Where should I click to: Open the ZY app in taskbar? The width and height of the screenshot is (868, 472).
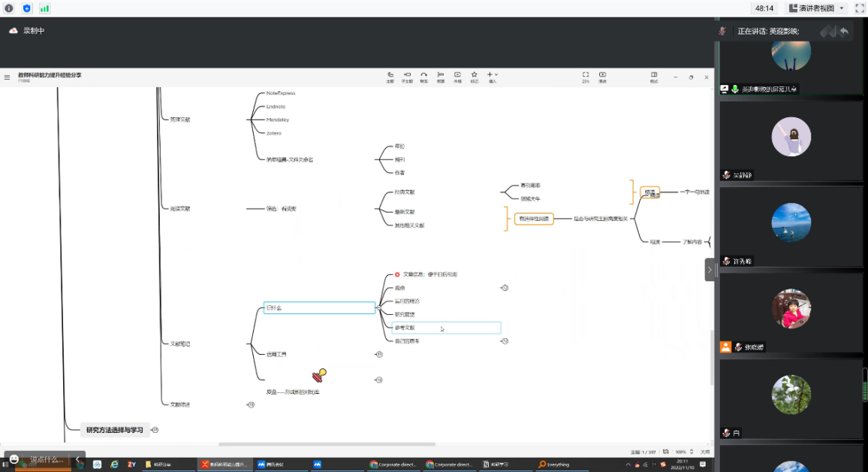(131, 464)
